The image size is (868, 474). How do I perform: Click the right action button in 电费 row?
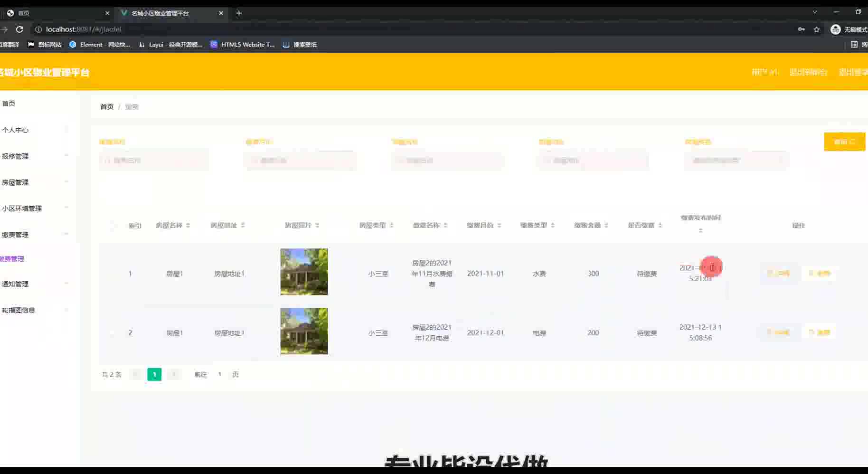click(x=819, y=333)
